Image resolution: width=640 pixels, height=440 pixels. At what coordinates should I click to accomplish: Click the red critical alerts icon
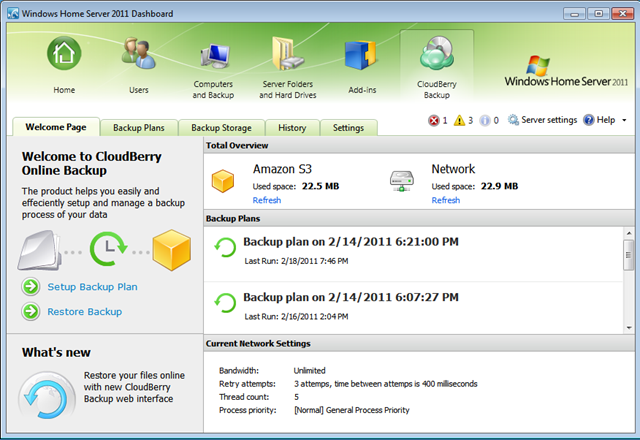433,120
